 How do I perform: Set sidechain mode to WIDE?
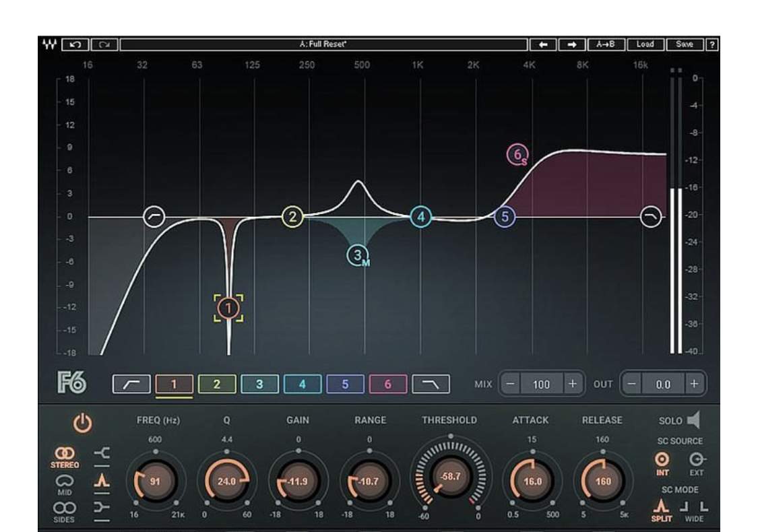(x=694, y=512)
